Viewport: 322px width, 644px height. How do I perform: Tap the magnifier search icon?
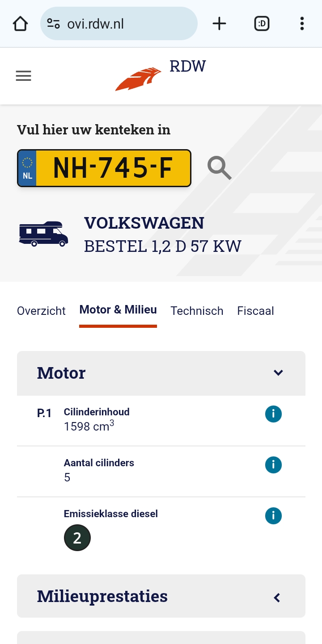[219, 168]
